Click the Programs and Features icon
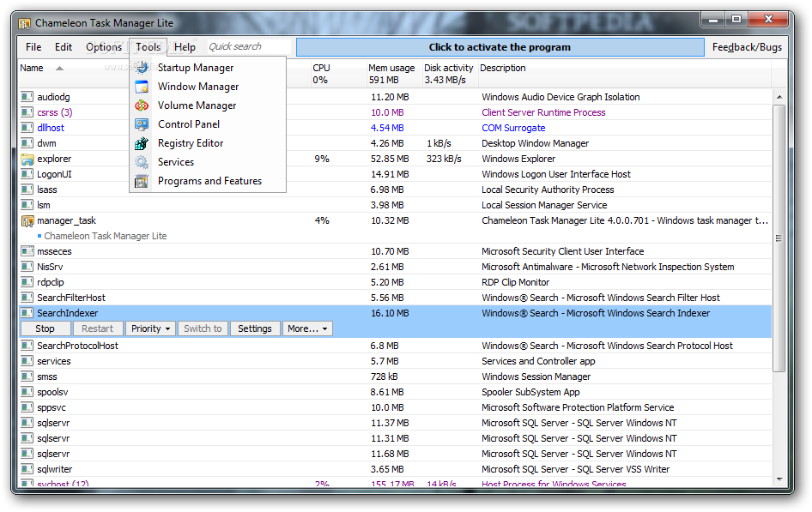The image size is (812, 512). 142,181
